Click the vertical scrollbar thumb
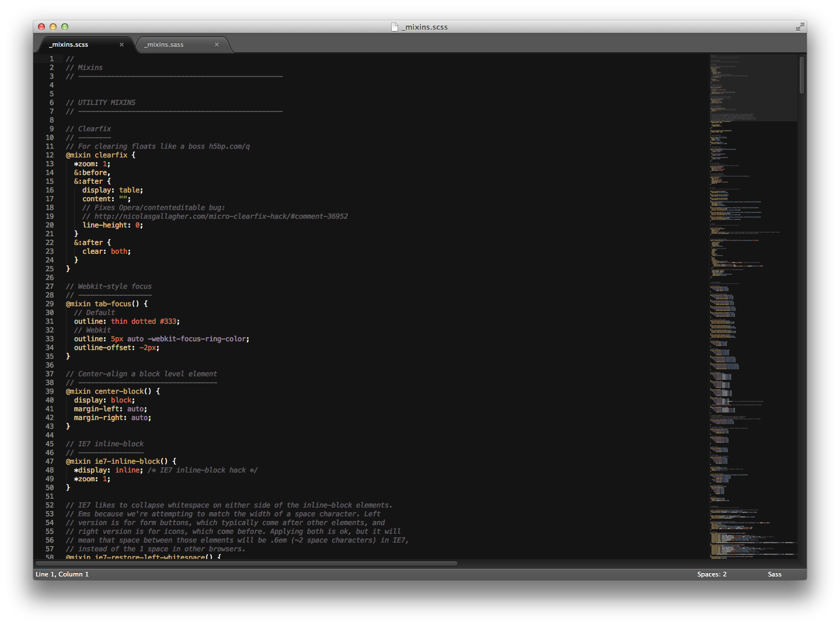This screenshot has height=626, width=840. [x=802, y=75]
